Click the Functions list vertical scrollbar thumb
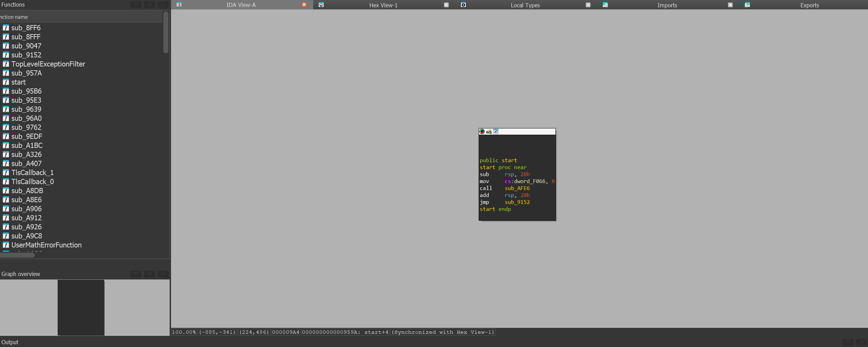 coord(166,32)
